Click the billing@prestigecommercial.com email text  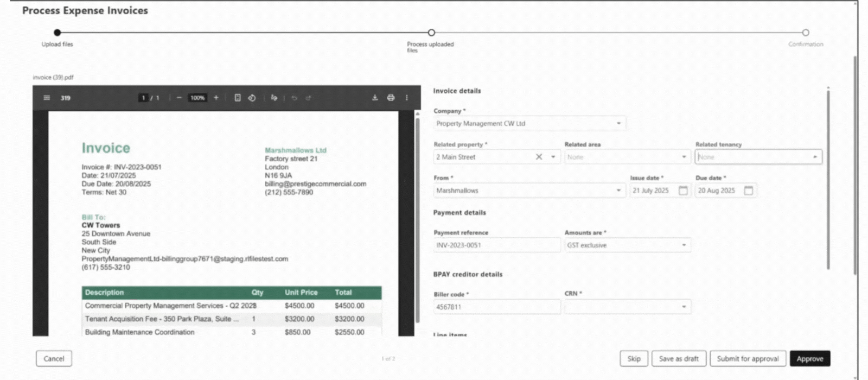click(315, 184)
